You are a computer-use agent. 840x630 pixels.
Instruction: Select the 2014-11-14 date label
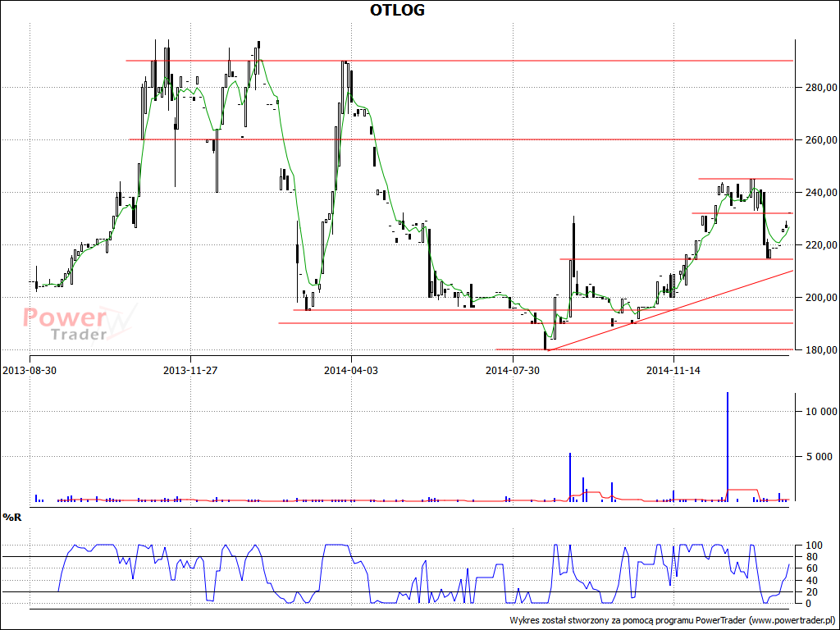tap(673, 371)
